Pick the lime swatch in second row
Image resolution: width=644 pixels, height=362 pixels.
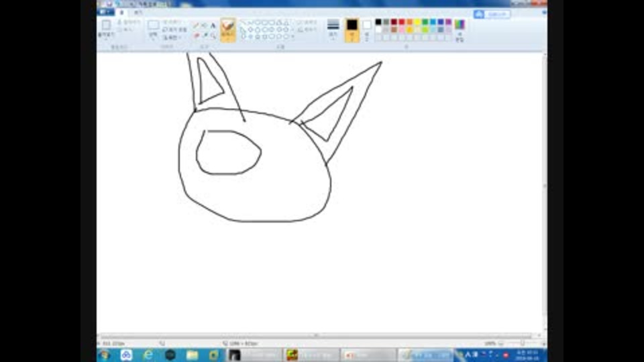pyautogui.click(x=425, y=29)
